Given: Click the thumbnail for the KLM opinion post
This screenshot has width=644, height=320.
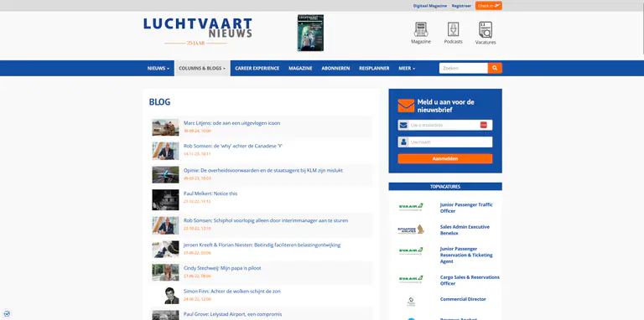Looking at the screenshot, I should pos(165,174).
